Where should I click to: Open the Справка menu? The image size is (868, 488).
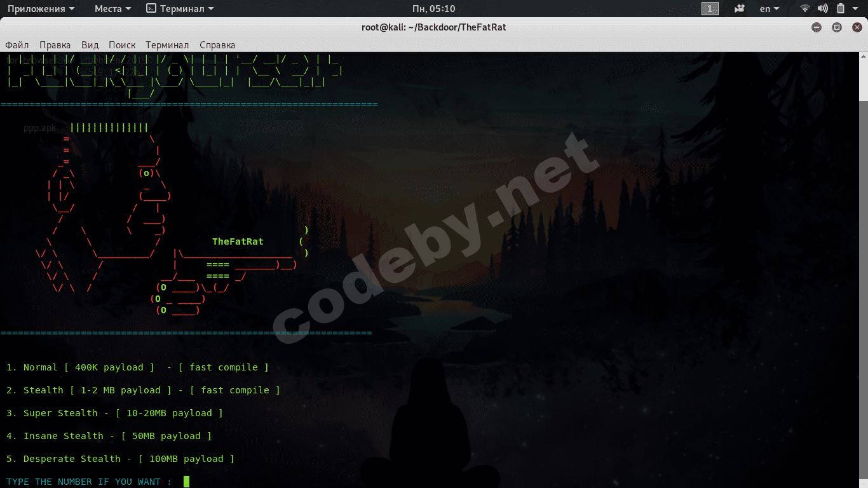[217, 45]
